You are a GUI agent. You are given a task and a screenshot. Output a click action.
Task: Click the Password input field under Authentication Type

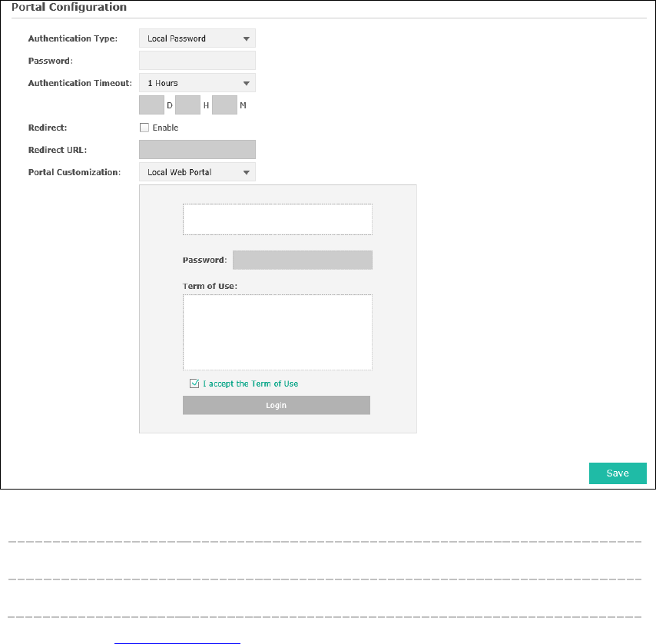[197, 61]
